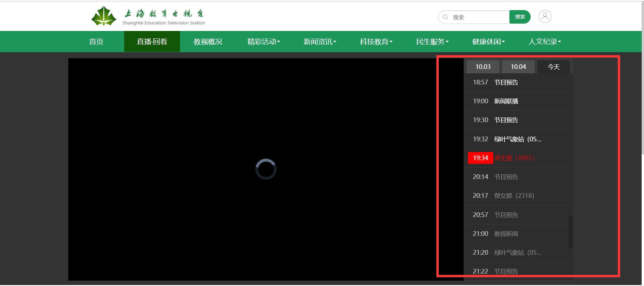Type in the 搜索 search input field
The width and height of the screenshot is (644, 286).
pos(479,17)
